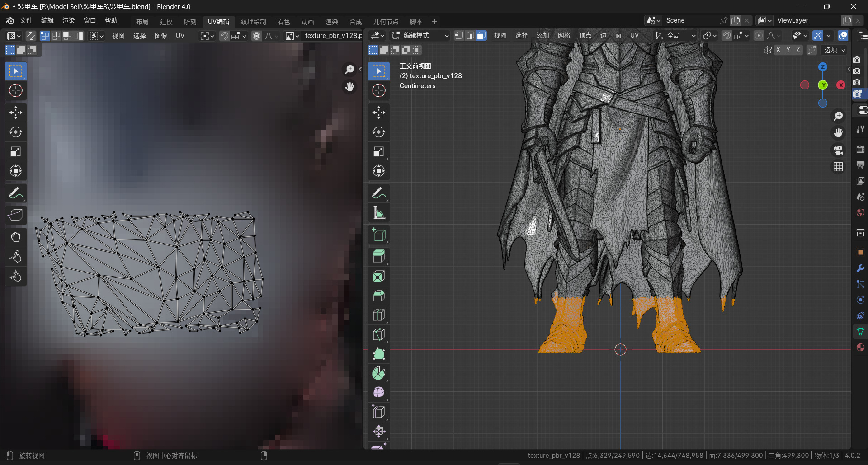
Task: Select the Rip Region tool in UV editor
Action: click(16, 215)
